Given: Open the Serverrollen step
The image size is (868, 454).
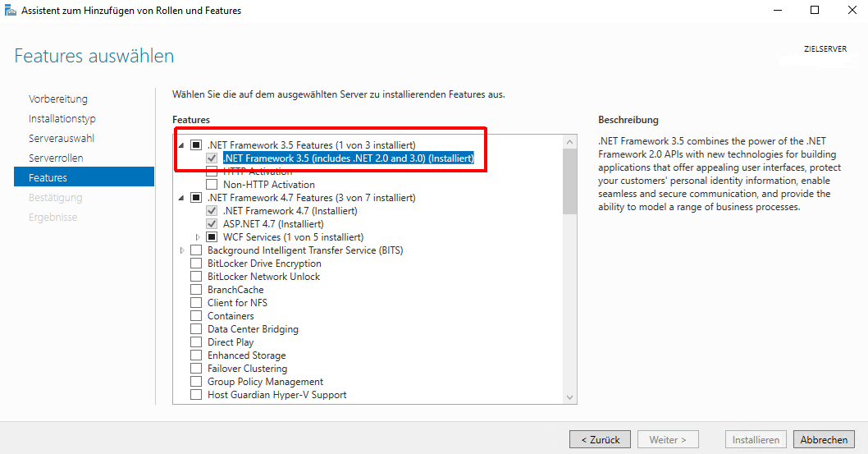Looking at the screenshot, I should [x=56, y=158].
